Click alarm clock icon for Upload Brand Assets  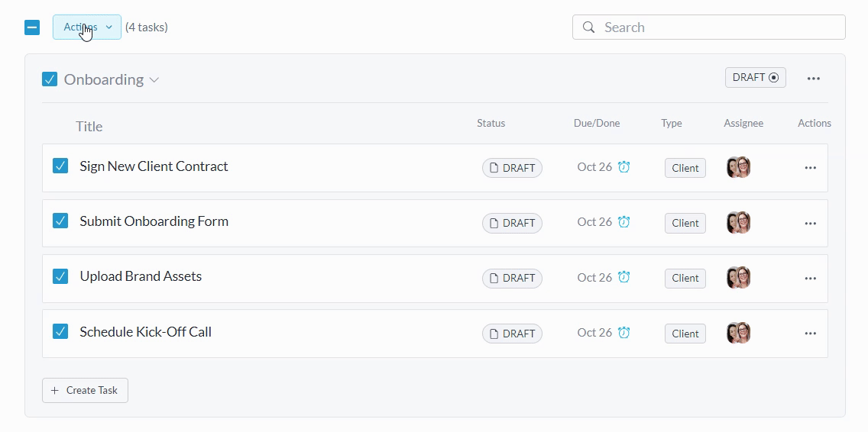(x=623, y=277)
